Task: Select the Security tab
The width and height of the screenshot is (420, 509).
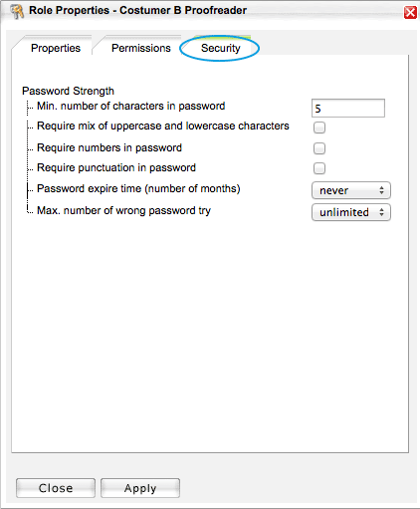Action: click(x=220, y=48)
